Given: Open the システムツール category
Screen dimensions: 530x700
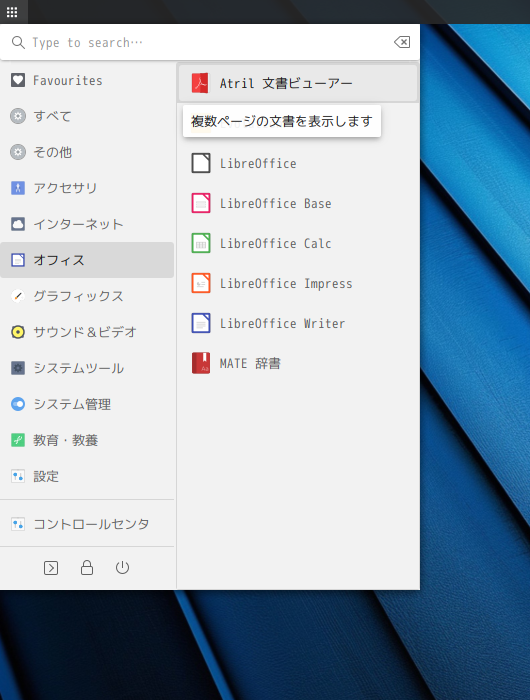Looking at the screenshot, I should click(87, 368).
